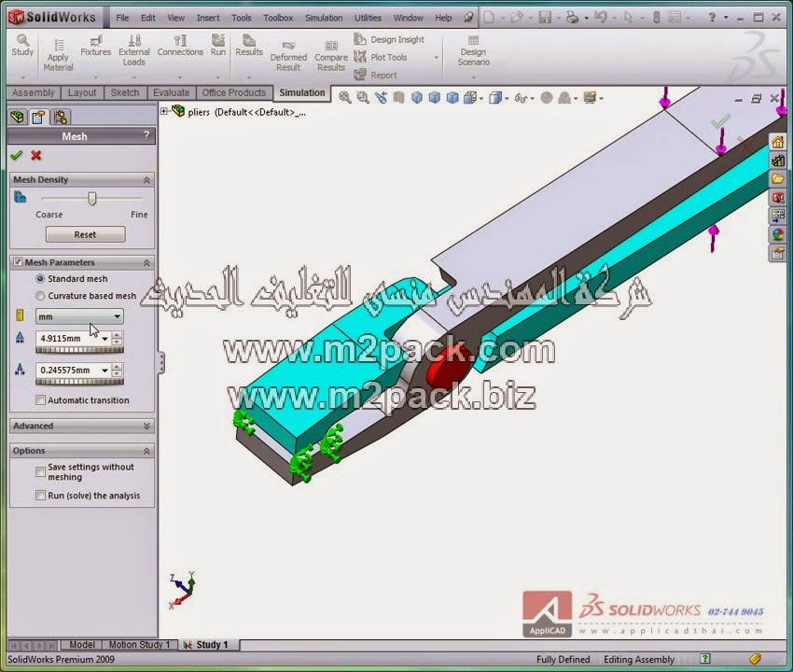Open Design Library task pane icon
Viewport: 793px width, 672px height.
[x=777, y=161]
